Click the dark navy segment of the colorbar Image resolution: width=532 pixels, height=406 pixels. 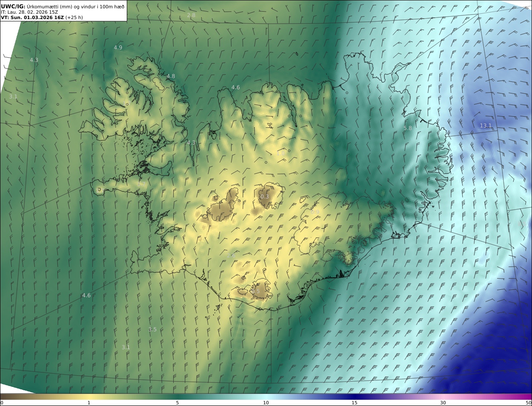pyautogui.click(x=355, y=396)
